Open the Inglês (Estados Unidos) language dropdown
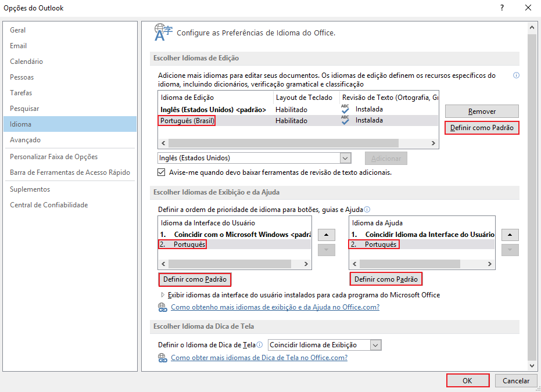This screenshot has height=392, width=541. click(x=345, y=158)
